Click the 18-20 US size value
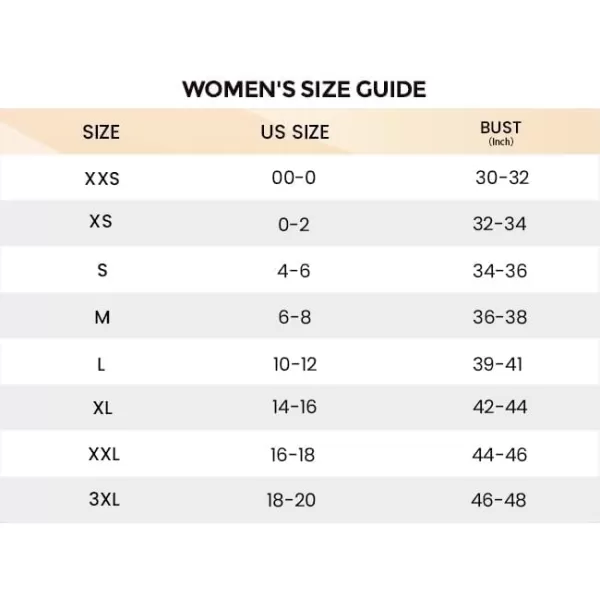This screenshot has width=600, height=600. pyautogui.click(x=292, y=500)
